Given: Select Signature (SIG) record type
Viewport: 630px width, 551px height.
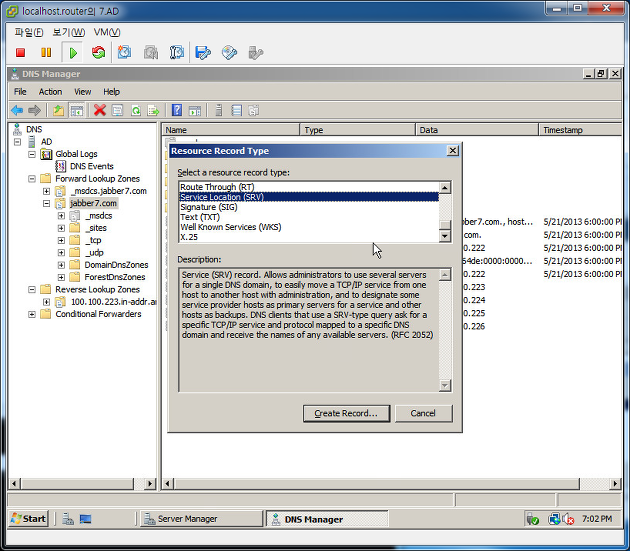Looking at the screenshot, I should point(209,207).
